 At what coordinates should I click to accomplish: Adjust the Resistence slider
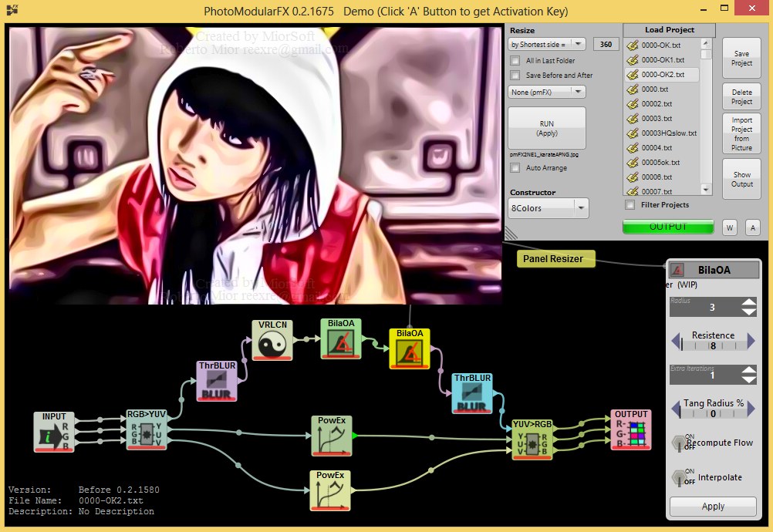click(x=713, y=346)
